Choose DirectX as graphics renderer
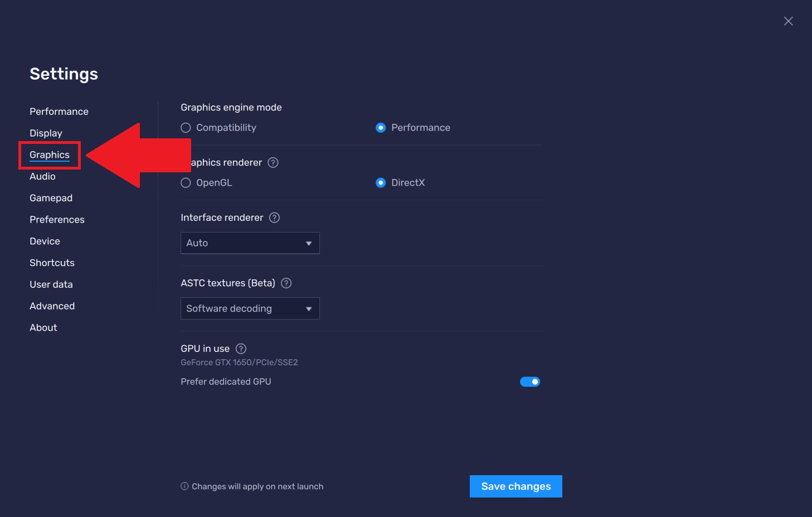Image resolution: width=812 pixels, height=517 pixels. (381, 183)
